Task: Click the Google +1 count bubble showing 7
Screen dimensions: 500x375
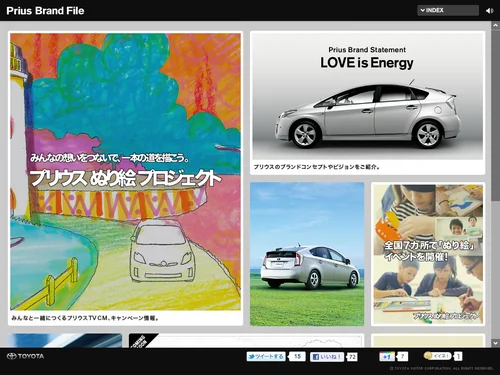Action: (x=402, y=357)
